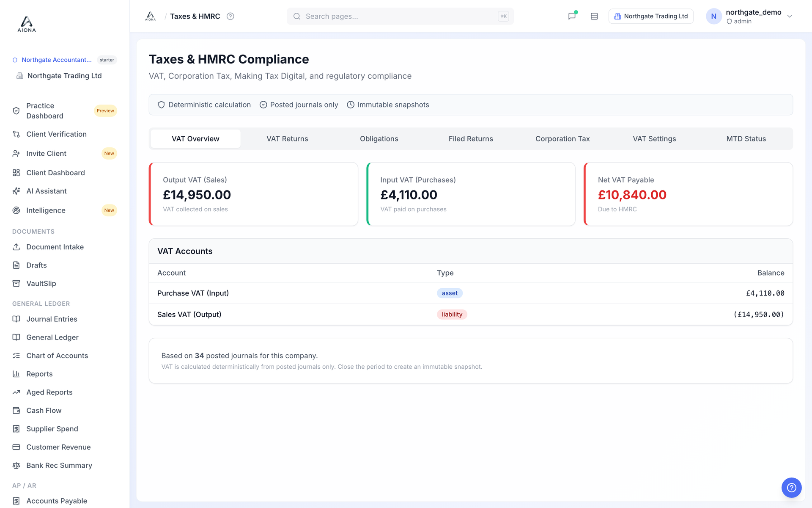Viewport: 812px width, 508px height.
Task: Click the General Ledger book icon
Action: 16,337
